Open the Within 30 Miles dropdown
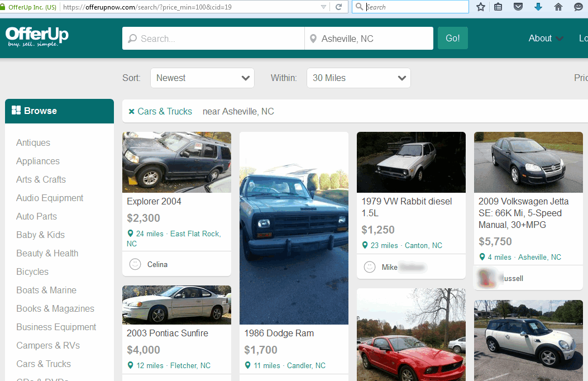The width and height of the screenshot is (588, 381). (x=358, y=78)
